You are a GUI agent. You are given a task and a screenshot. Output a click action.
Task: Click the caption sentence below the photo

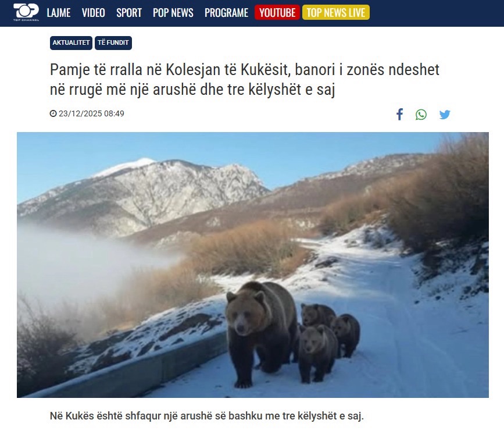click(x=207, y=415)
